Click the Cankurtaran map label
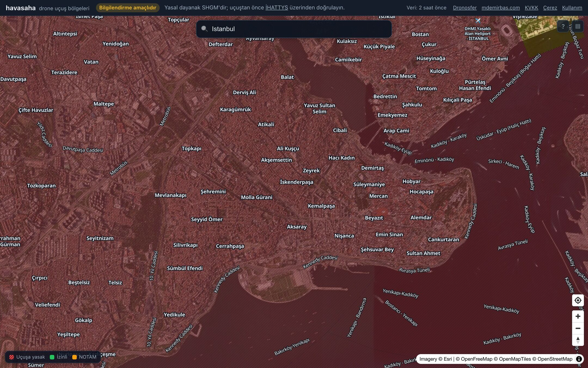Image resolution: width=588 pixels, height=368 pixels. 443,240
